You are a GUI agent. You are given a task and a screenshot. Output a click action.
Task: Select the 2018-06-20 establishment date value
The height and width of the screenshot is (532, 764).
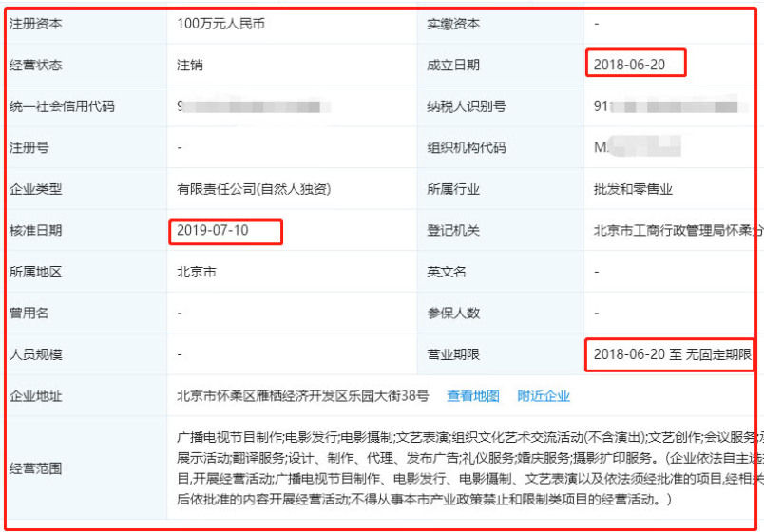click(x=629, y=65)
